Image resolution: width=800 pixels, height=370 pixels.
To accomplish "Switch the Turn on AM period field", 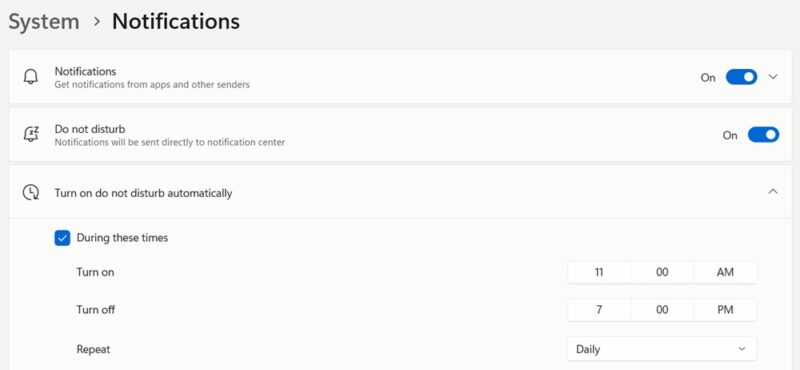I will click(x=725, y=272).
